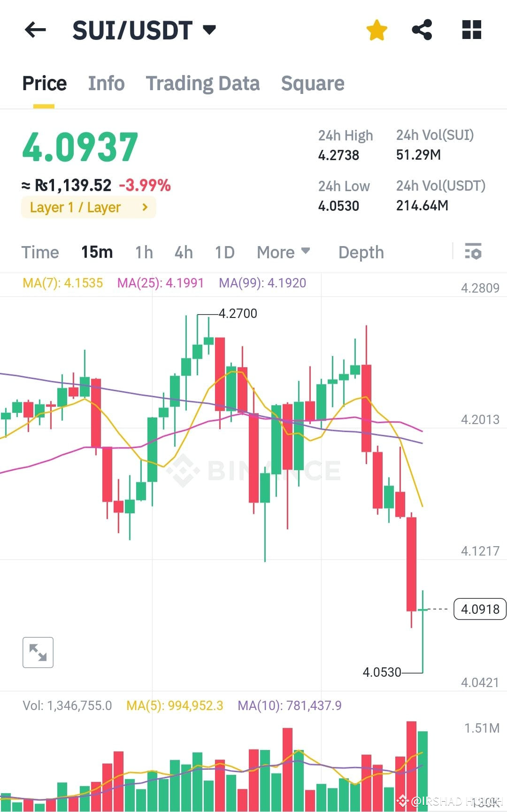Viewport: 507px width, 812px height.
Task: Tap the back arrow to exit chart
Action: (35, 30)
